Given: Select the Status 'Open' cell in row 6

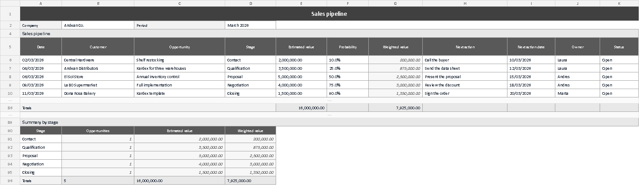Looking at the screenshot, I should click(x=619, y=60).
